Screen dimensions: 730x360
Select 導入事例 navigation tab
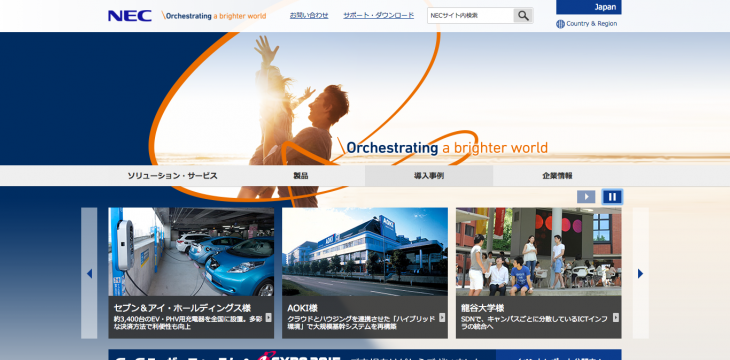(429, 176)
